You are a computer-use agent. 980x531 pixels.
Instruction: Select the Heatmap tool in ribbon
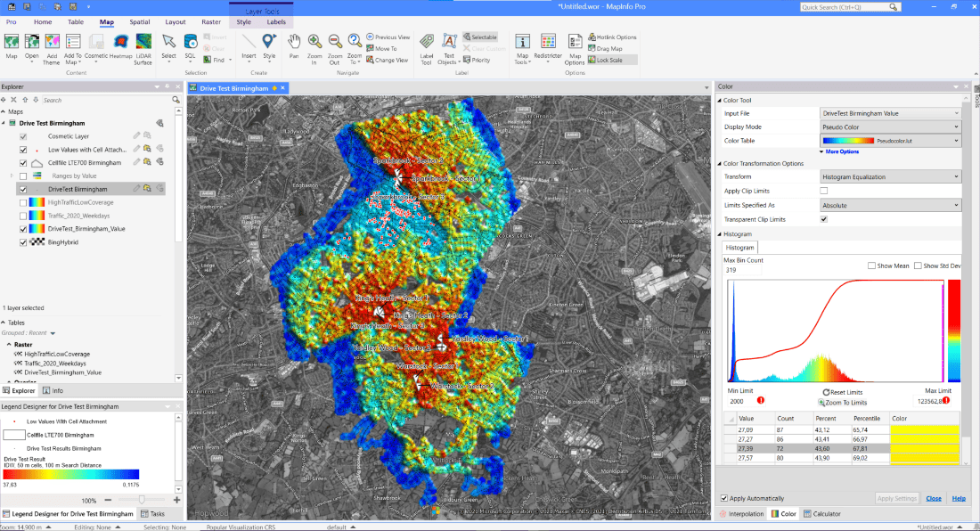(120, 43)
